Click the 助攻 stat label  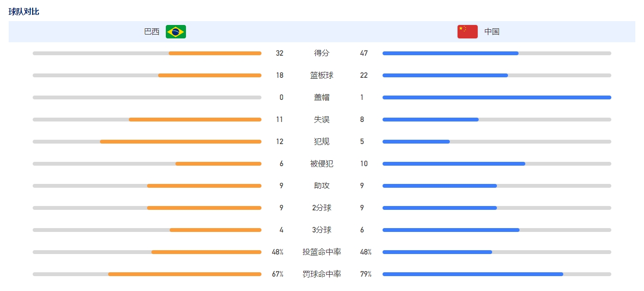pyautogui.click(x=322, y=186)
